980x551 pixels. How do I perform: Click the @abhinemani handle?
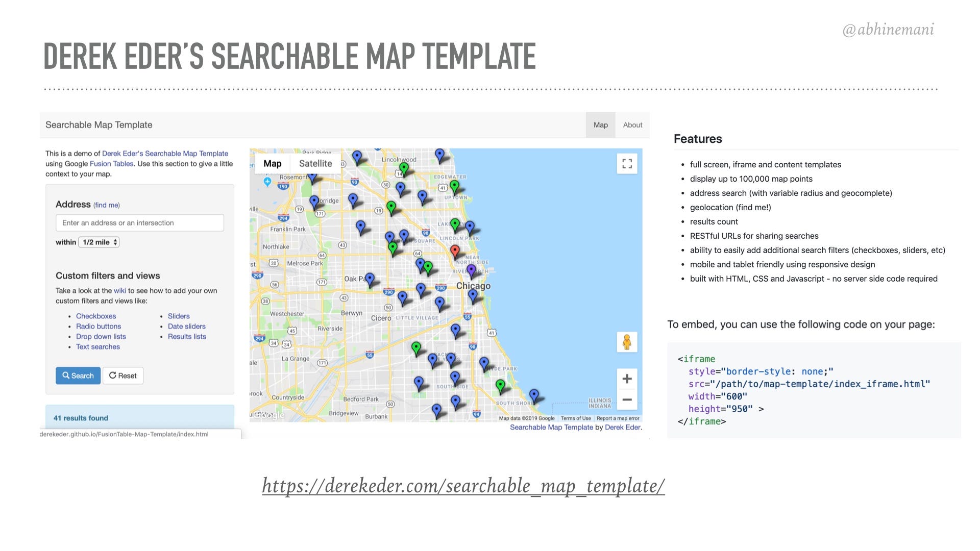click(x=888, y=30)
